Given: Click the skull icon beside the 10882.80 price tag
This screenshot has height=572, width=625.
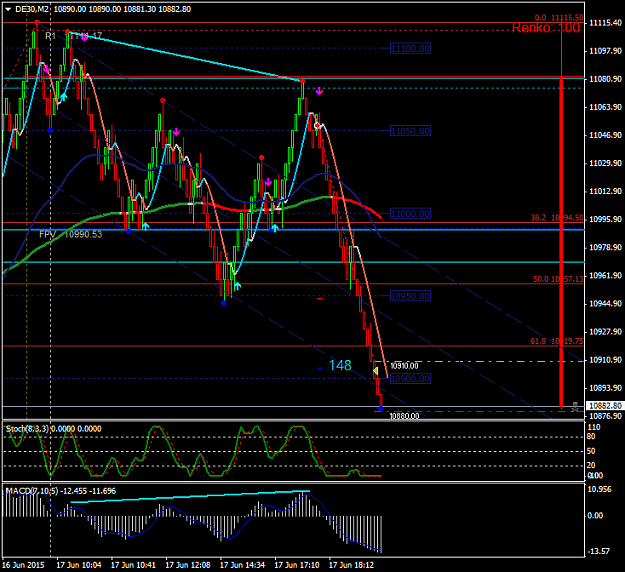Looking at the screenshot, I should point(575,407).
